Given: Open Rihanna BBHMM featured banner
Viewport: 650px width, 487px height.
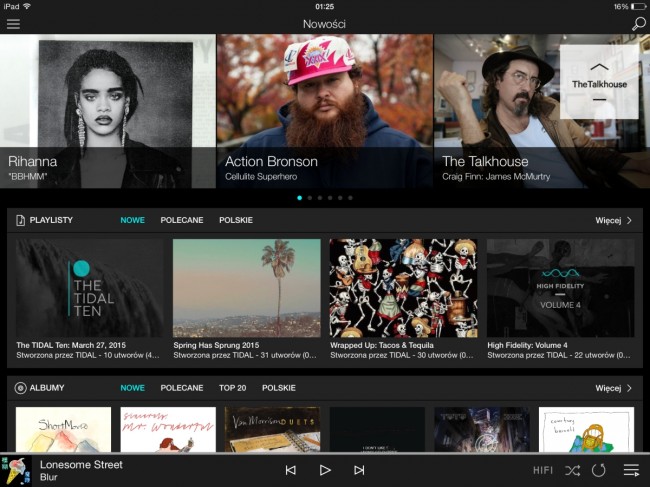Looking at the screenshot, I should 108,111.
